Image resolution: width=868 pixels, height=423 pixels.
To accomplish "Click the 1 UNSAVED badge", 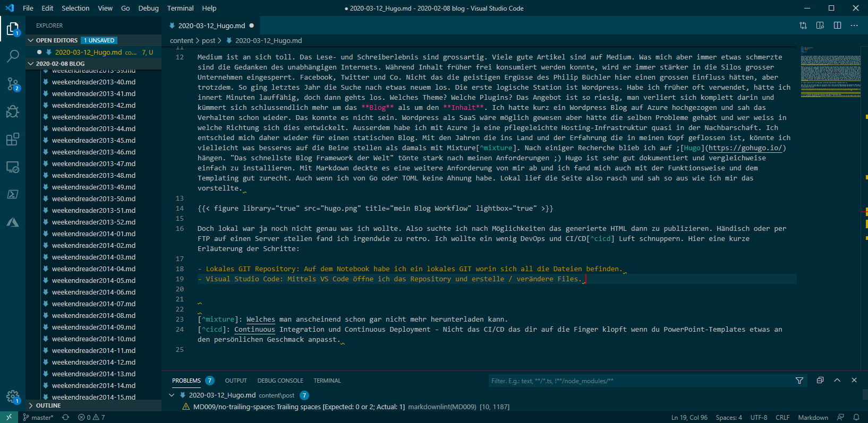I will (99, 40).
